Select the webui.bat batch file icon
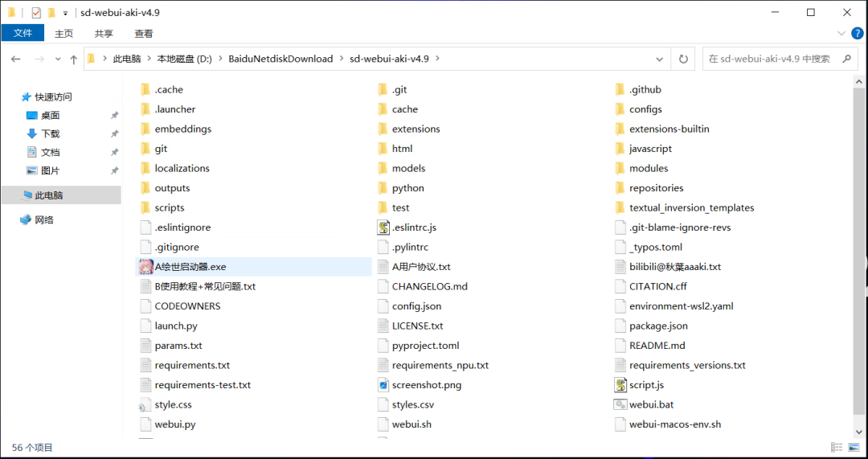Screen dimensions: 868x459 tap(620, 404)
